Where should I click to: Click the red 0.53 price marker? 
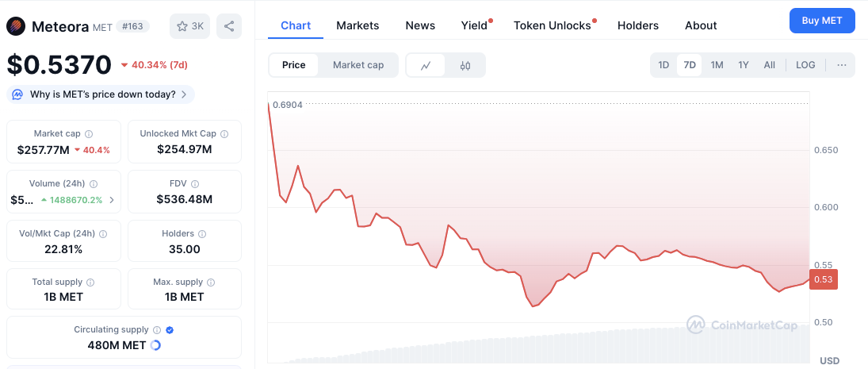pos(823,279)
